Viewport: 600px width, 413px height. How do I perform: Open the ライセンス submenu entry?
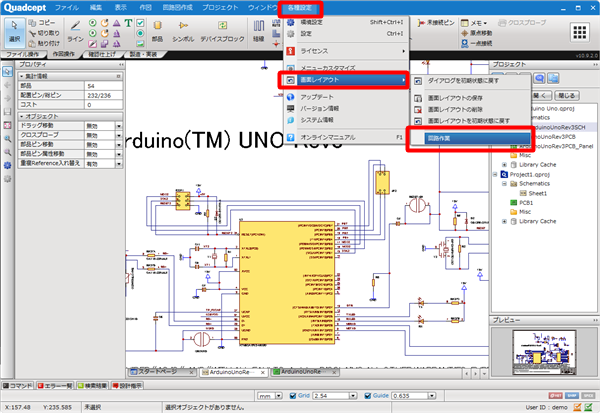pos(346,51)
